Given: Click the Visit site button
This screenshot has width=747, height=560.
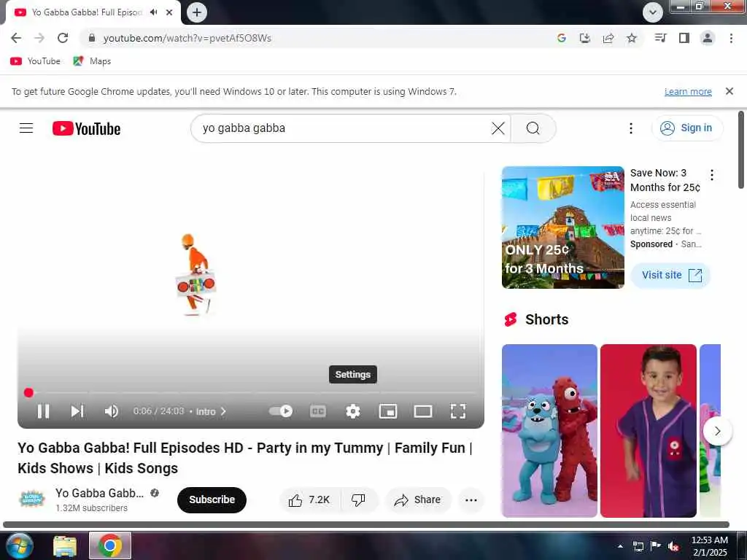Looking at the screenshot, I should (671, 275).
